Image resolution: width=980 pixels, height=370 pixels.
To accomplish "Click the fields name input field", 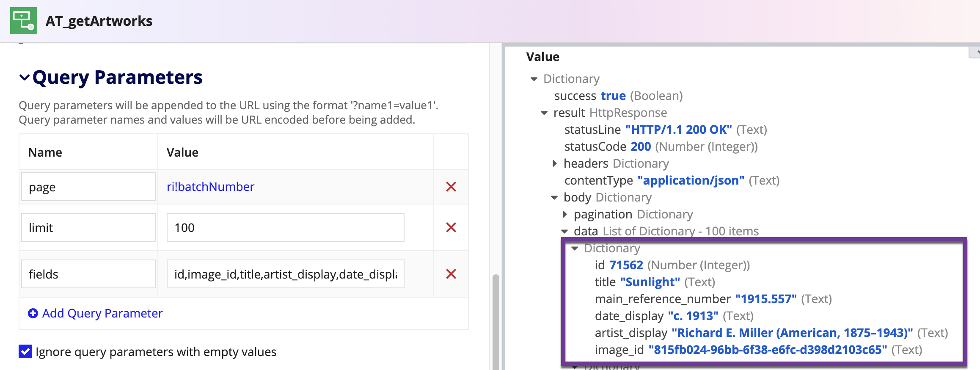I will 88,274.
